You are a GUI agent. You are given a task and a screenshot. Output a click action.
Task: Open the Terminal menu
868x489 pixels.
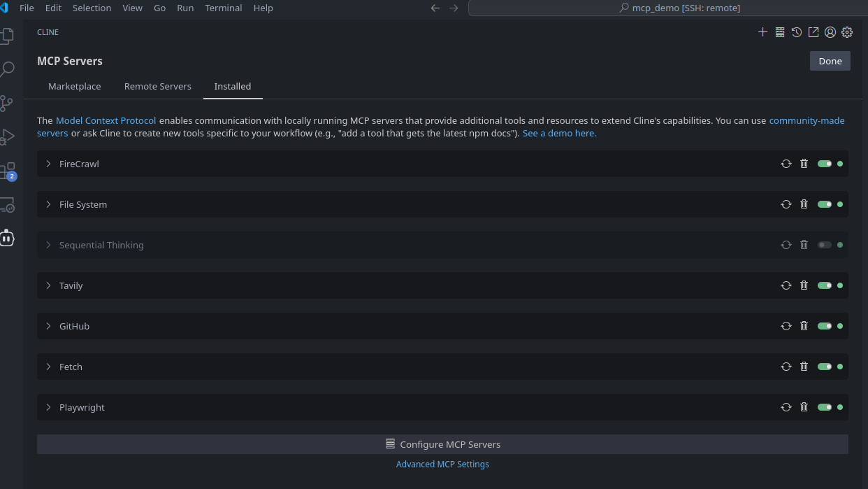[224, 8]
